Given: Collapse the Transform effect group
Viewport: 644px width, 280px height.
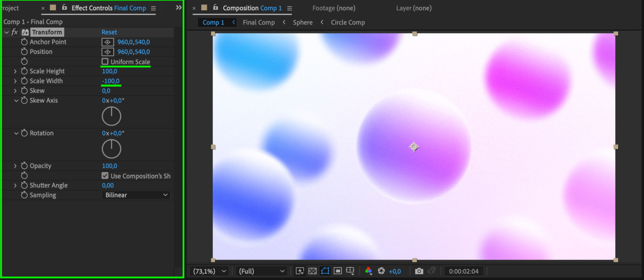Looking at the screenshot, I should [6, 32].
